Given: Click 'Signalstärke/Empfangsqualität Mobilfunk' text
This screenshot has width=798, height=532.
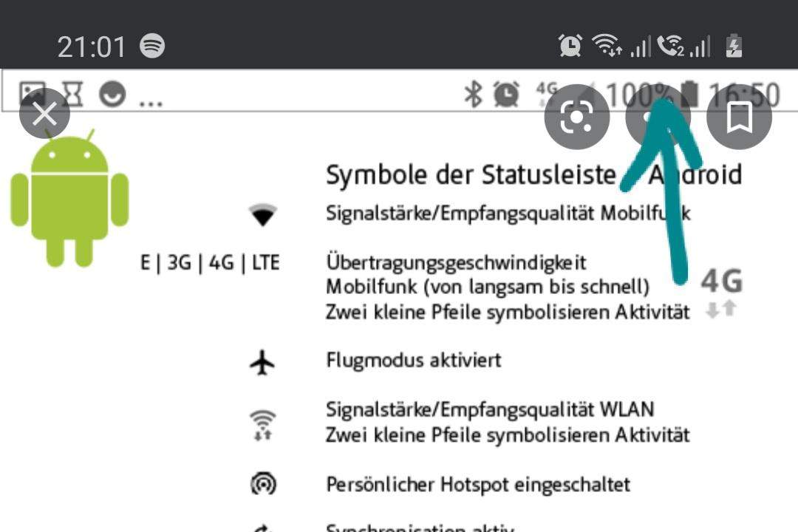Looking at the screenshot, I should (x=508, y=214).
